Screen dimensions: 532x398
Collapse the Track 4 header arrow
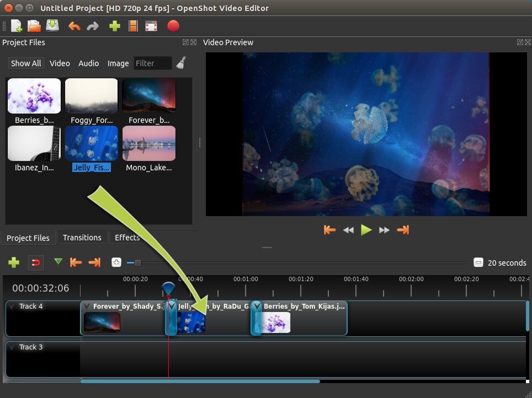13,306
